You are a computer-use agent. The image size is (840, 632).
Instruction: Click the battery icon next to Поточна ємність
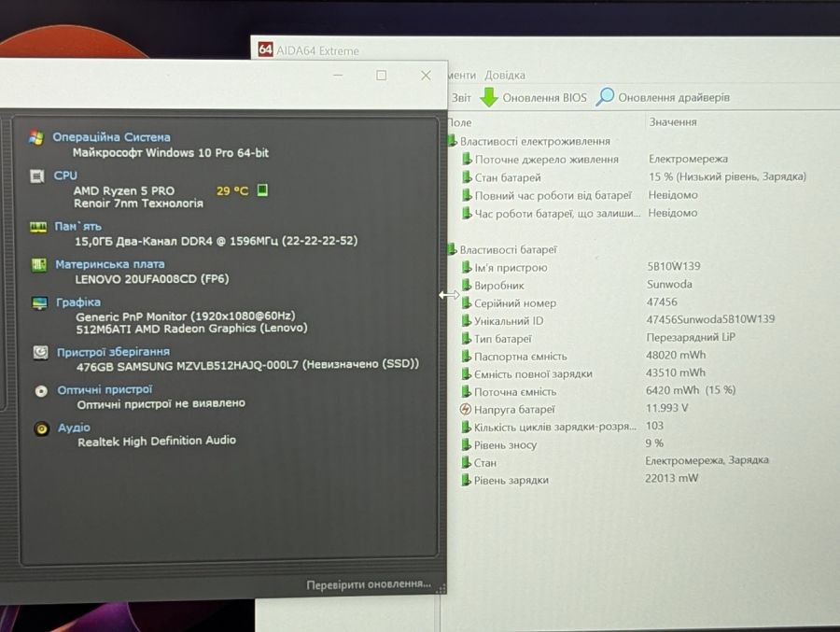pyautogui.click(x=466, y=392)
